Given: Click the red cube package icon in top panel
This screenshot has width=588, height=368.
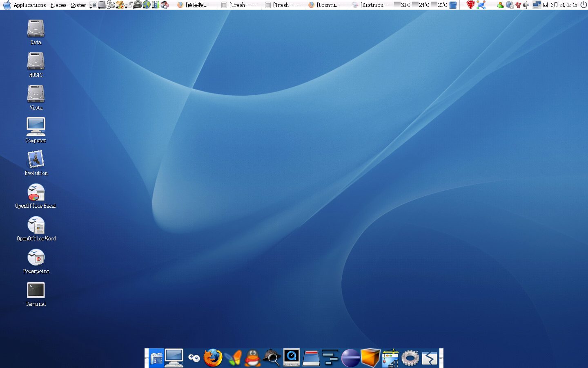Looking at the screenshot, I should tap(165, 5).
